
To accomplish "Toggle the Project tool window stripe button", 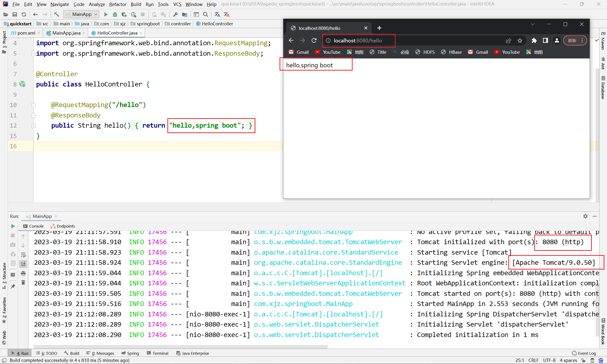I will click(x=4, y=42).
